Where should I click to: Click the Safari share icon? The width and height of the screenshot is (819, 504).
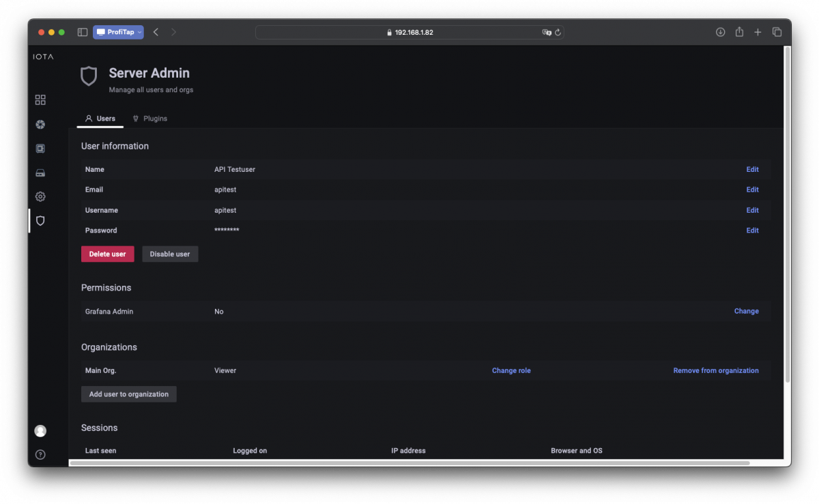(739, 32)
